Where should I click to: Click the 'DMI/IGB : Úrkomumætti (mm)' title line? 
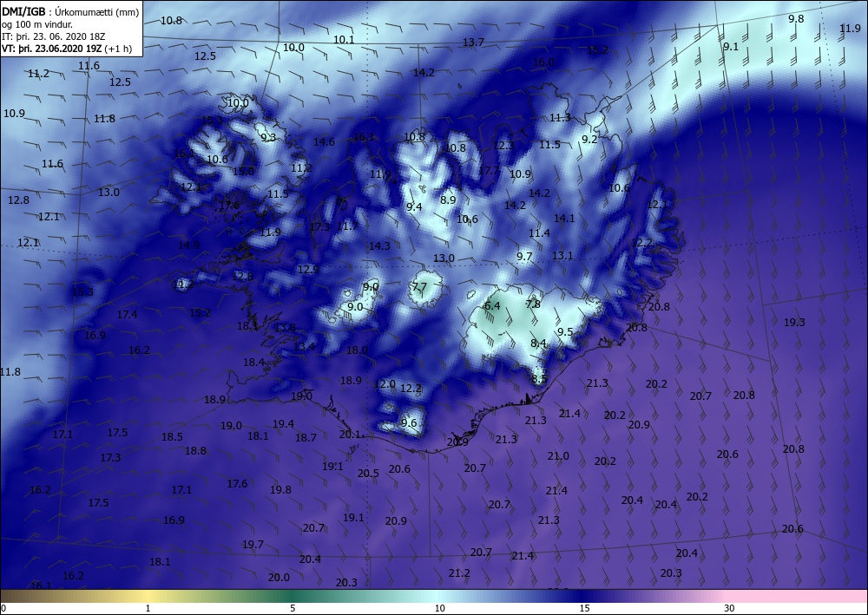pyautogui.click(x=70, y=13)
